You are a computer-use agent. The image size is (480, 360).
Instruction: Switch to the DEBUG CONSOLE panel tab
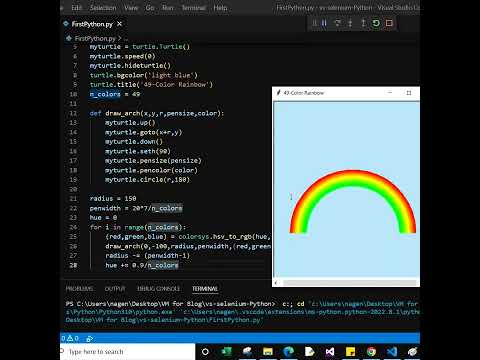(159, 289)
